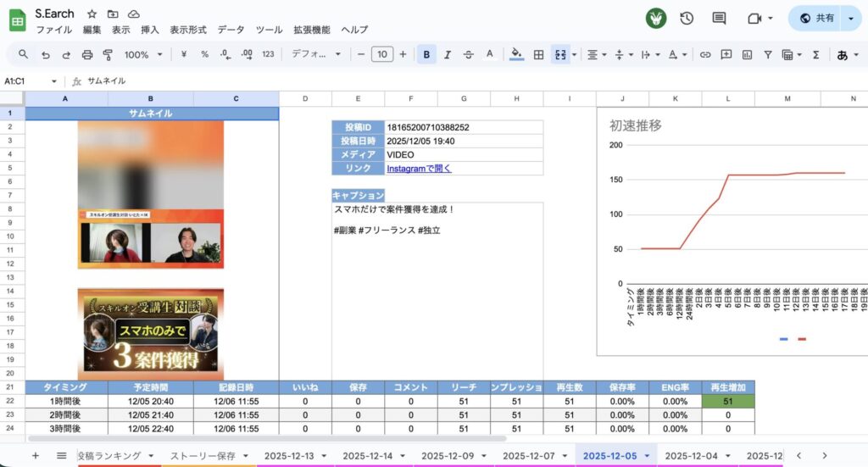Click the print icon
Image resolution: width=868 pixels, height=467 pixels.
[x=86, y=54]
